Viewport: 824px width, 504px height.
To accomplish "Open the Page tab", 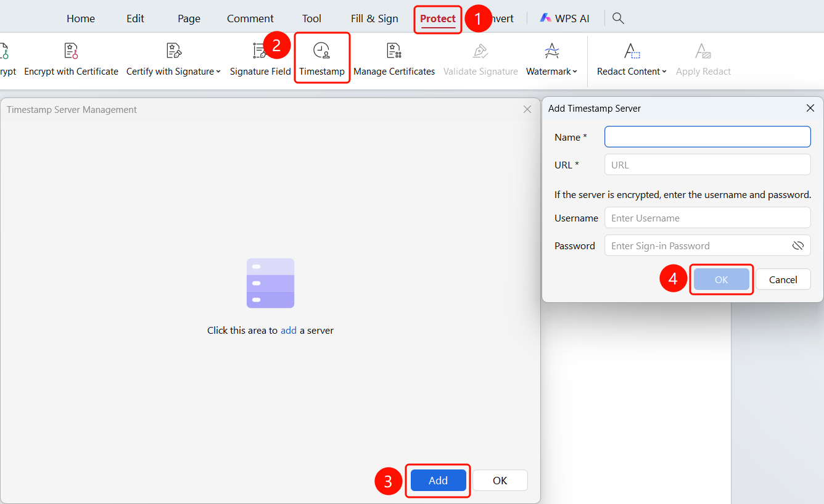I will [189, 19].
